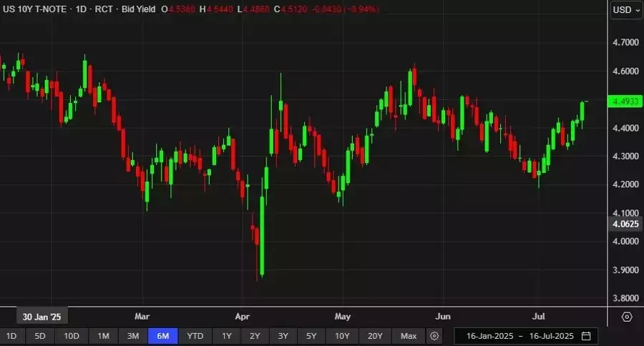Click the May label on time axis

pos(343,317)
